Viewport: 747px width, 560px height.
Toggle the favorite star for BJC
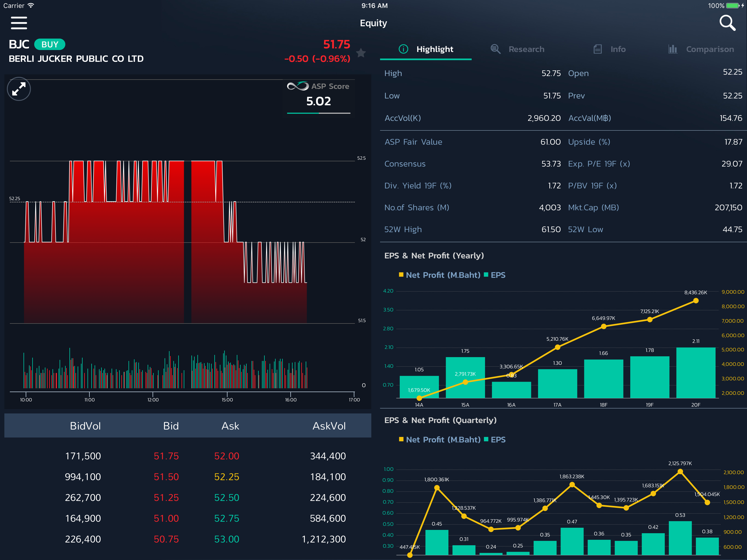coord(361,53)
